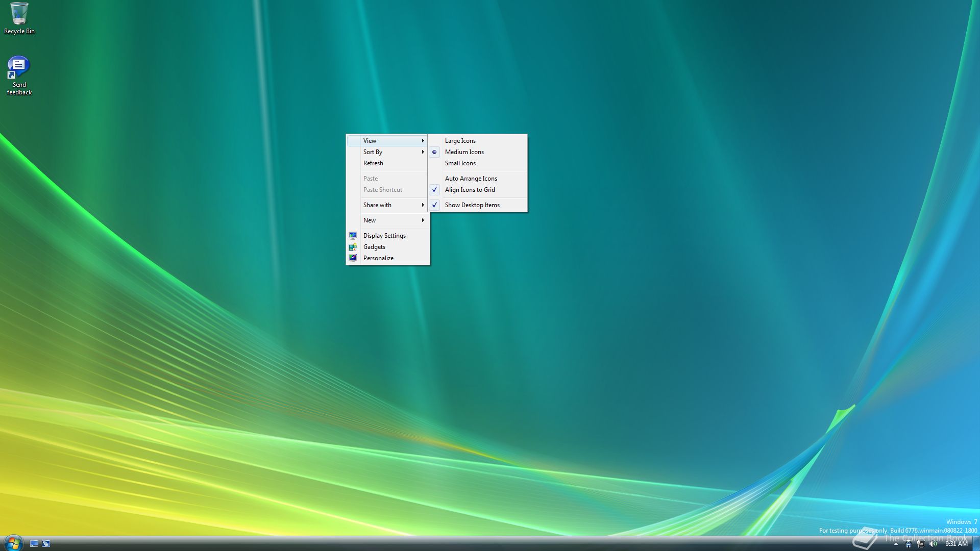Choose Small Icons in View submenu
The height and width of the screenshot is (551, 980).
click(477, 163)
